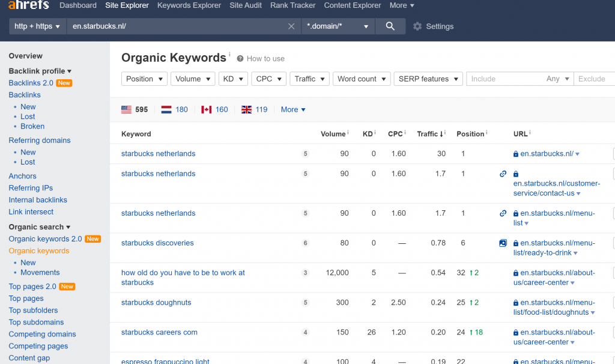Open the KD filter dropdown

234,79
